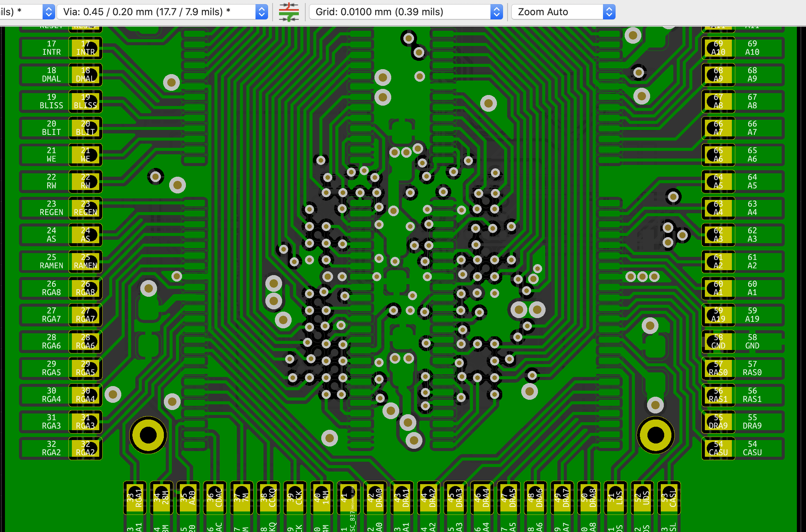
Task: Click the bottom pad 36 CDAC
Action: pos(215,498)
